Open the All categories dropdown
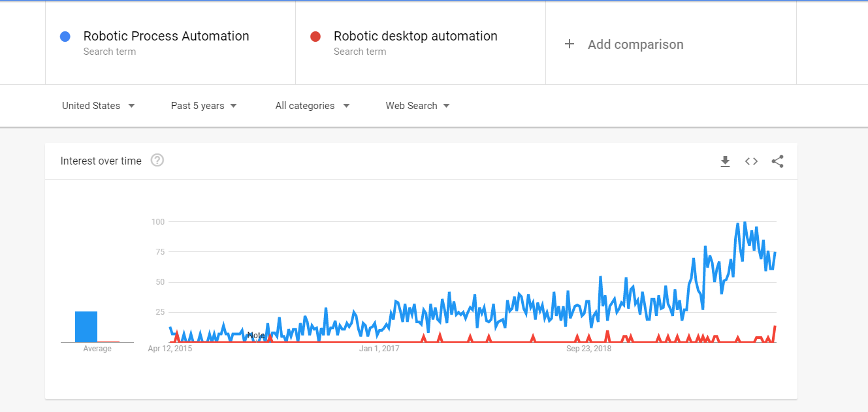 pyautogui.click(x=312, y=106)
